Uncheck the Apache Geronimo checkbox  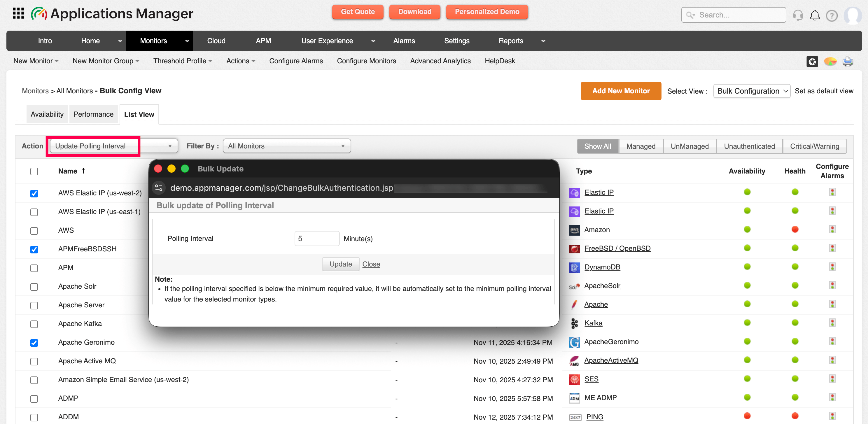pyautogui.click(x=34, y=343)
